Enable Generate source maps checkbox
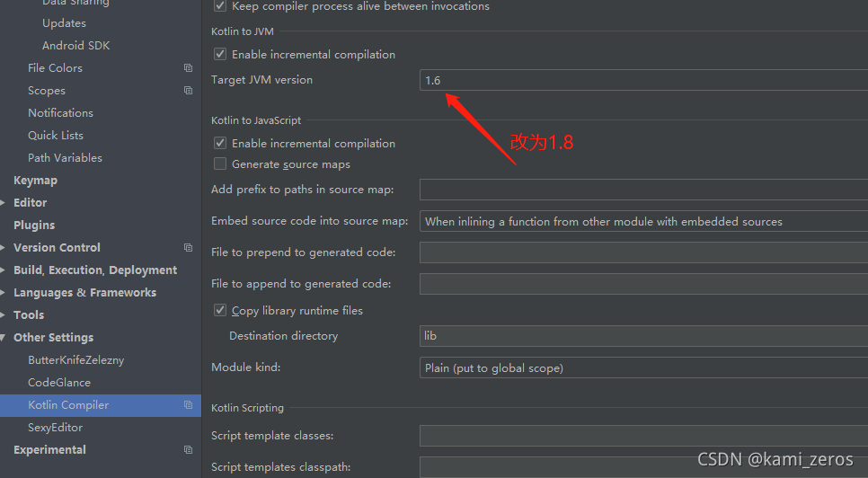The width and height of the screenshot is (868, 478). point(220,164)
